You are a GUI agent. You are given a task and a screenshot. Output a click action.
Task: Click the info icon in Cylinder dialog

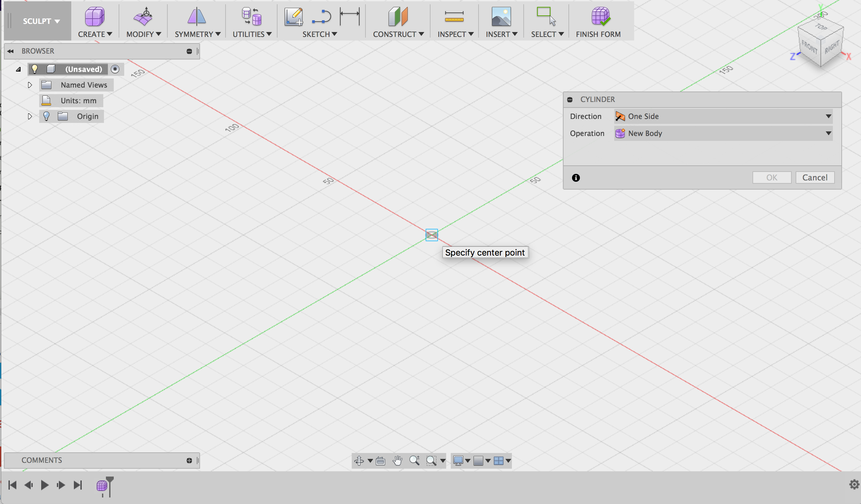(576, 178)
